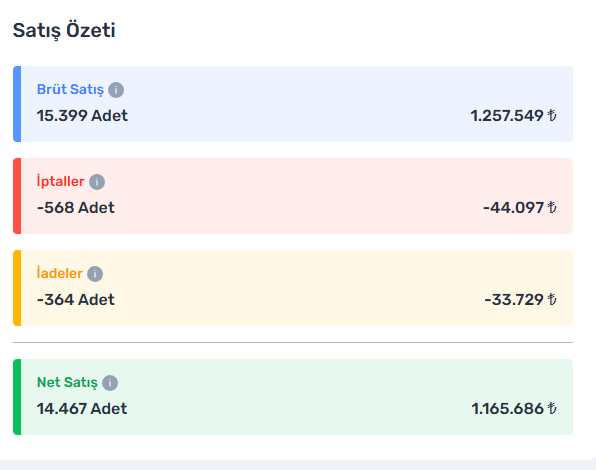This screenshot has height=470, width=596.
Task: Click the 1.257.549 ₺ gross sales amount
Action: click(x=514, y=116)
